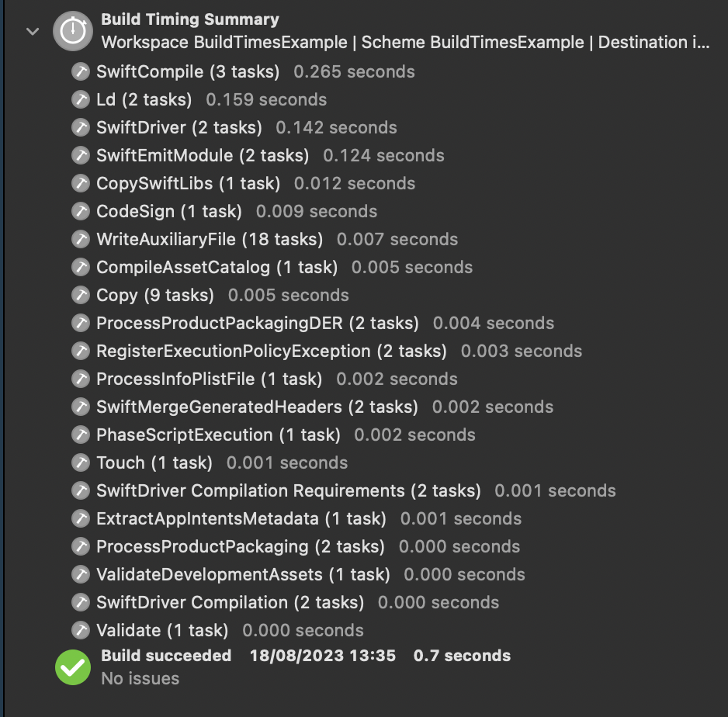The height and width of the screenshot is (717, 728).
Task: Click the arrow icon beside SwiftCompile
Action: [81, 71]
